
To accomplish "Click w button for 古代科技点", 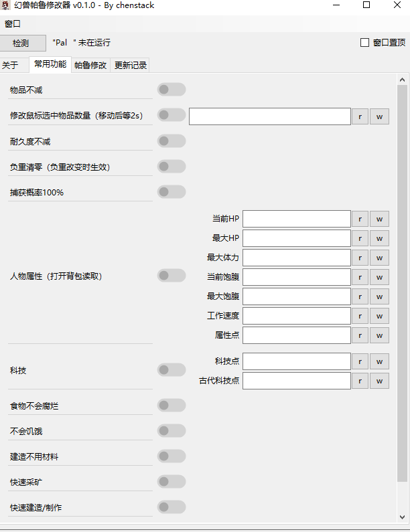I will click(x=379, y=381).
